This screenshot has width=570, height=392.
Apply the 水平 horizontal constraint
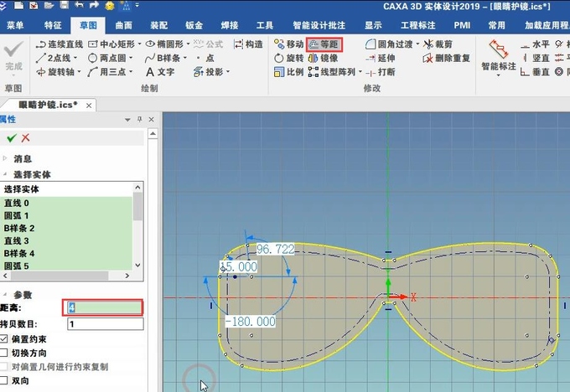tap(535, 44)
